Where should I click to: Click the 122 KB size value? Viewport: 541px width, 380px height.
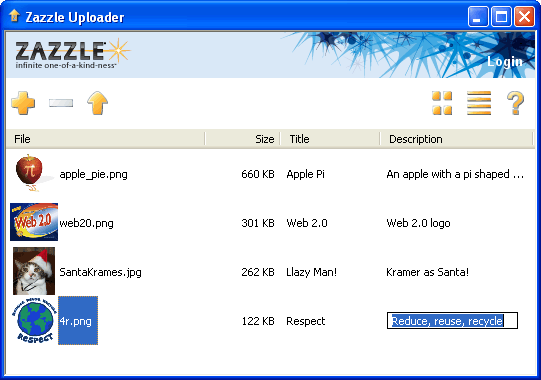(x=258, y=321)
